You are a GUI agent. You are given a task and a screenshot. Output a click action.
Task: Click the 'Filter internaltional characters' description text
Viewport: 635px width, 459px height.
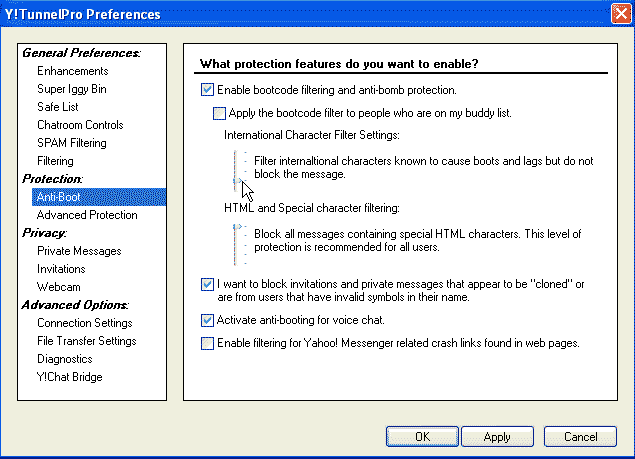(424, 167)
